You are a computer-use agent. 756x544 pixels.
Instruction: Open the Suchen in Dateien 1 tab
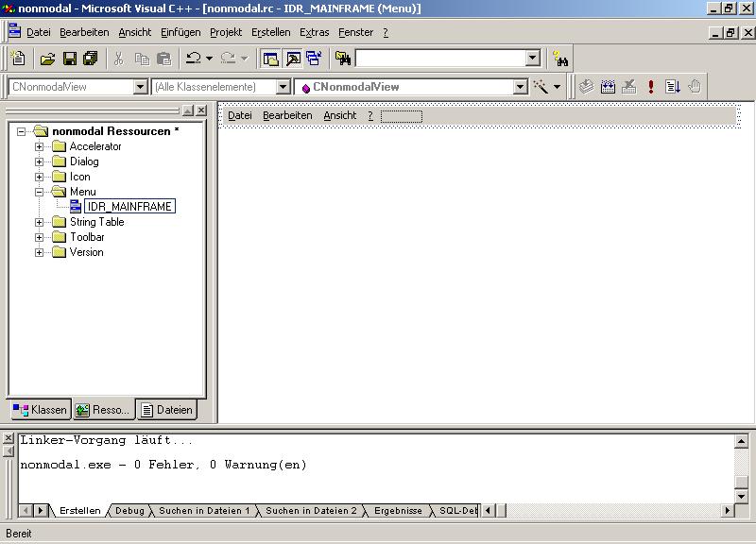coord(204,511)
